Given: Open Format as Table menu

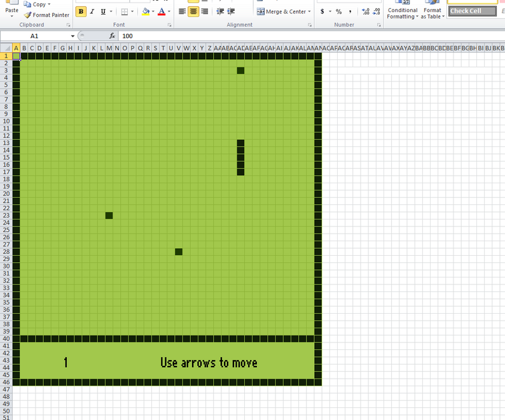Looking at the screenshot, I should click(432, 10).
